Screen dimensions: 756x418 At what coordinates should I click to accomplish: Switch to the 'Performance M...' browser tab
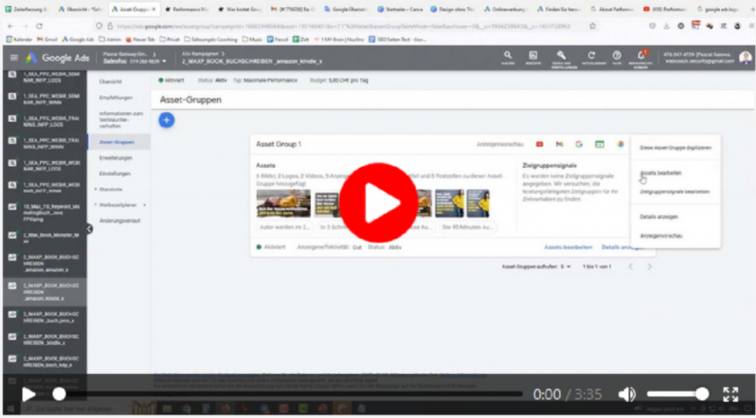pos(187,9)
